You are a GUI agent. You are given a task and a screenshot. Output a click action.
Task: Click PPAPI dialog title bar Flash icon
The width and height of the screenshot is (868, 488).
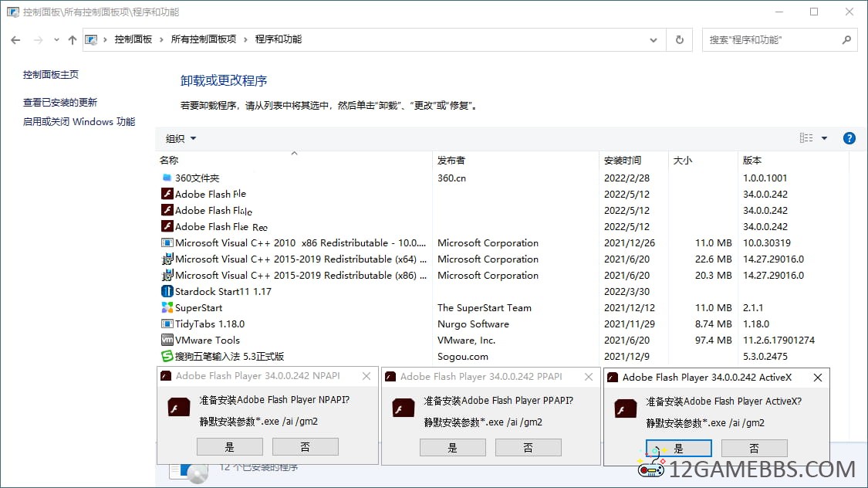[x=390, y=377]
